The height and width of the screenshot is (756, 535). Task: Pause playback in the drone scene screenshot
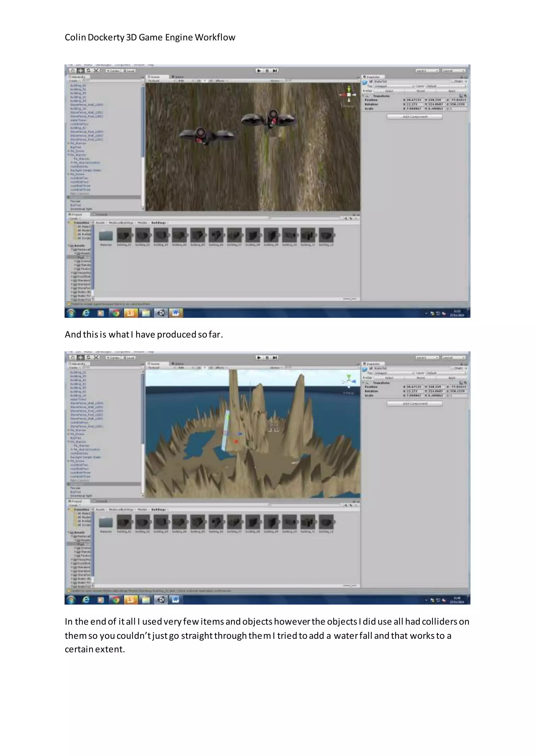coord(267,70)
